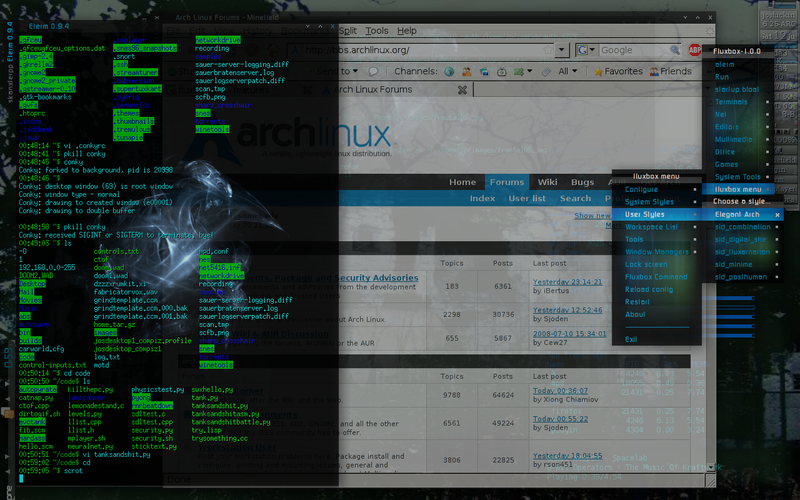The width and height of the screenshot is (800, 500).
Task: Expand the System Styles submenu
Action: (656, 202)
